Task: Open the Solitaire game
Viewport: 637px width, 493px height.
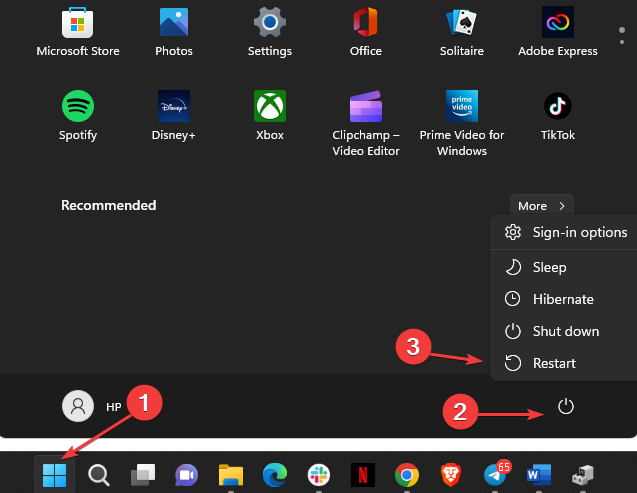Action: 462,31
